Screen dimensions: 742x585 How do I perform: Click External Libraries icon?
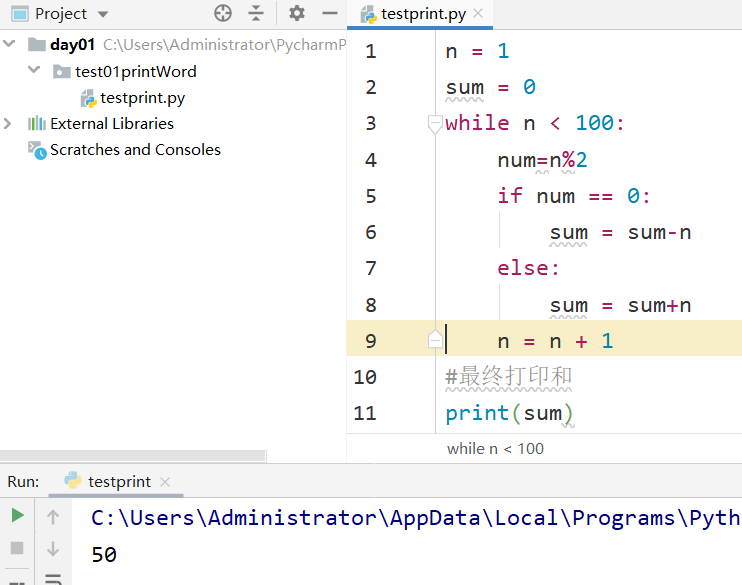[36, 124]
